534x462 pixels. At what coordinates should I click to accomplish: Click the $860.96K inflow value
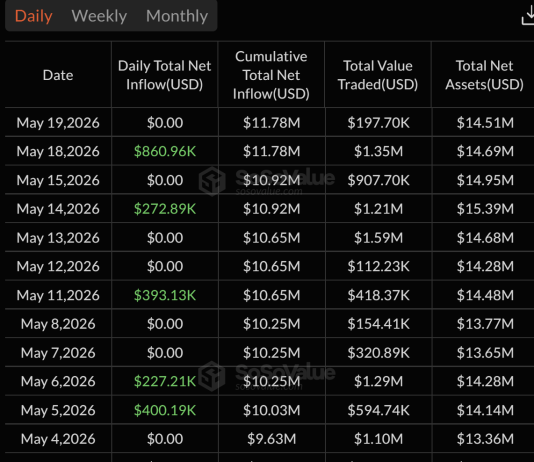point(165,151)
